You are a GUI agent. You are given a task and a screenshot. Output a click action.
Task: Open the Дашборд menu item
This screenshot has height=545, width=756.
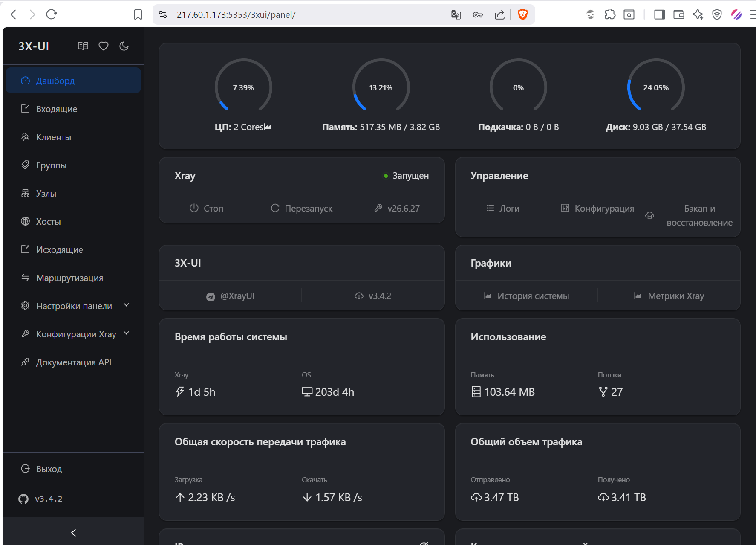coord(73,81)
